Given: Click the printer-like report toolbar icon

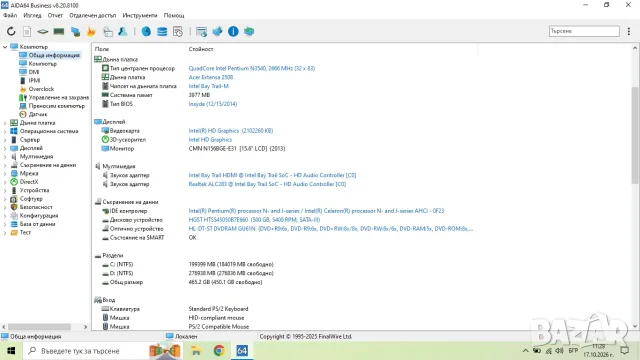Looking at the screenshot, I should pyautogui.click(x=107, y=31).
